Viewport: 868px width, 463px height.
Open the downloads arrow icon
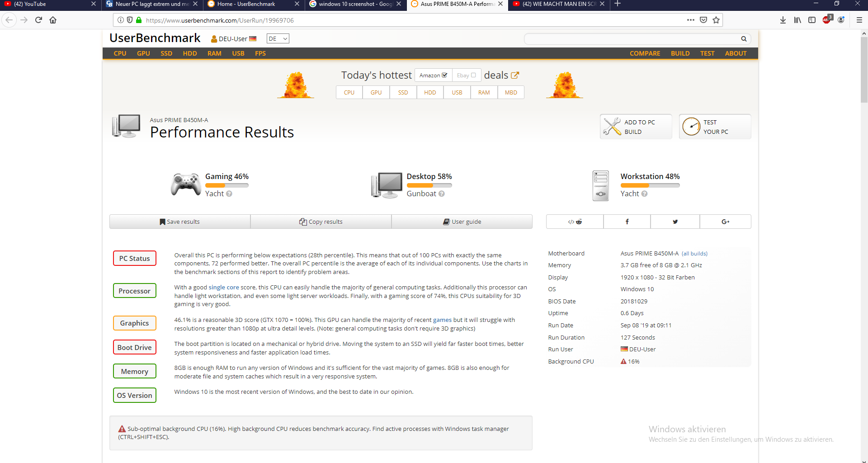coord(783,20)
